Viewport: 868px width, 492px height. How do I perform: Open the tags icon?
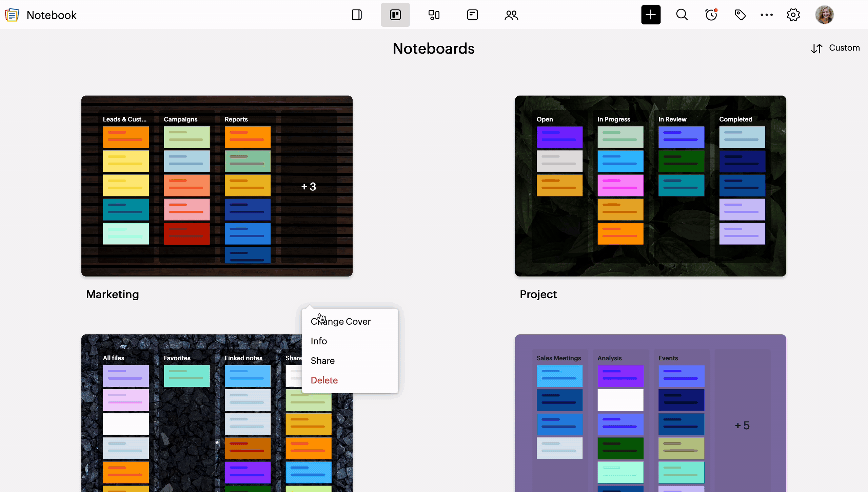[x=740, y=15]
